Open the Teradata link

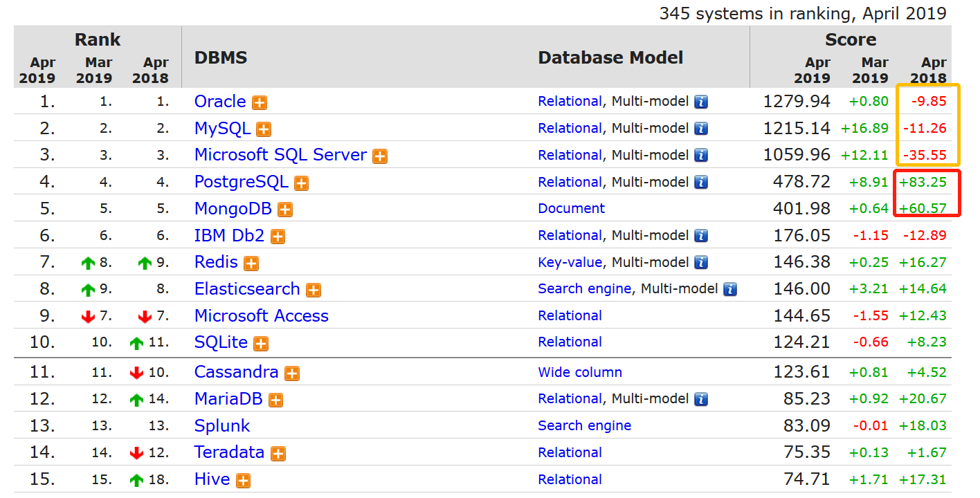point(229,452)
